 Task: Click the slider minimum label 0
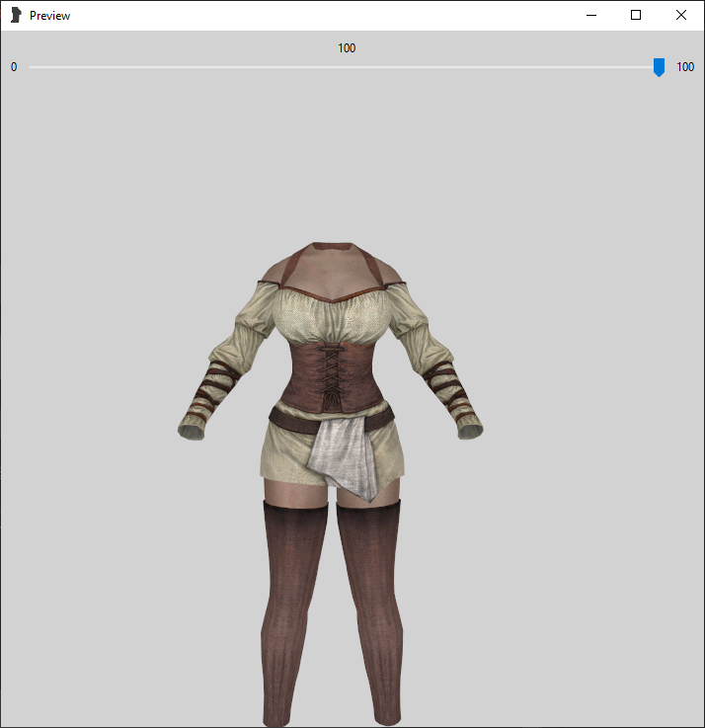pos(14,67)
